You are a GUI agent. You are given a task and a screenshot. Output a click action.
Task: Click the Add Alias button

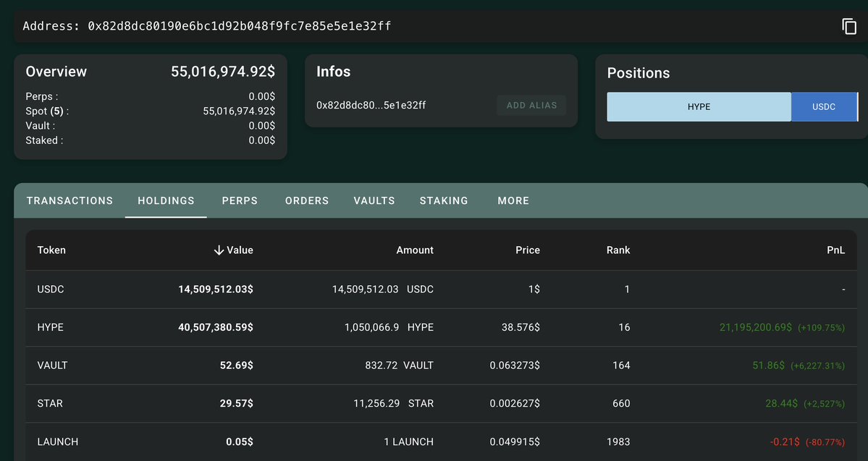coord(531,106)
